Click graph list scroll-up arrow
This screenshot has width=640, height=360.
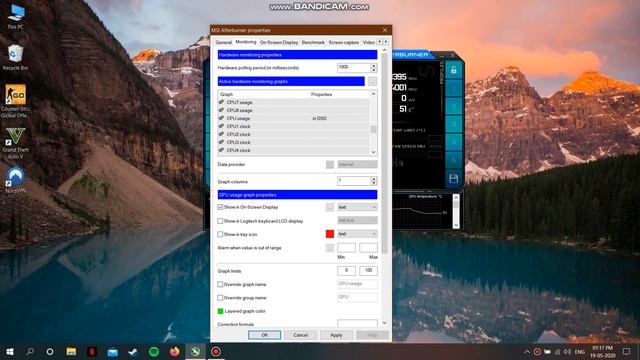point(373,94)
